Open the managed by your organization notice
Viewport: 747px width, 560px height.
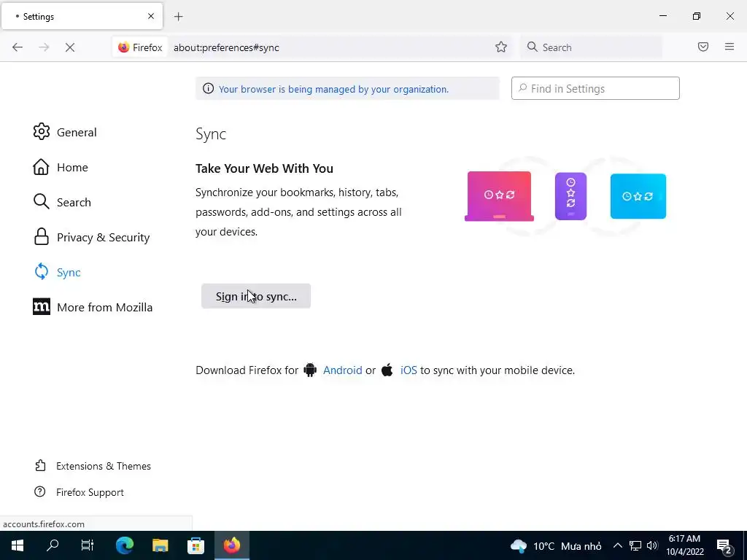333,89
